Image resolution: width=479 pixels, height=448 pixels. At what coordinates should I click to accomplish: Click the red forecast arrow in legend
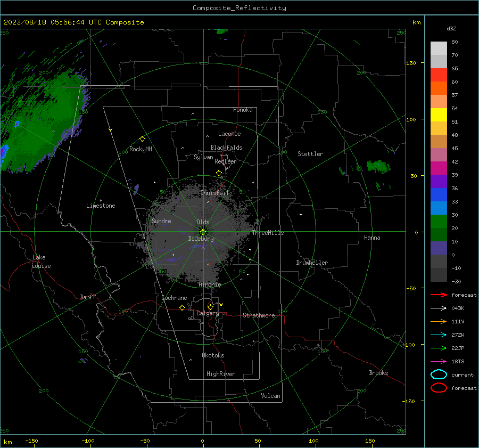tap(439, 295)
